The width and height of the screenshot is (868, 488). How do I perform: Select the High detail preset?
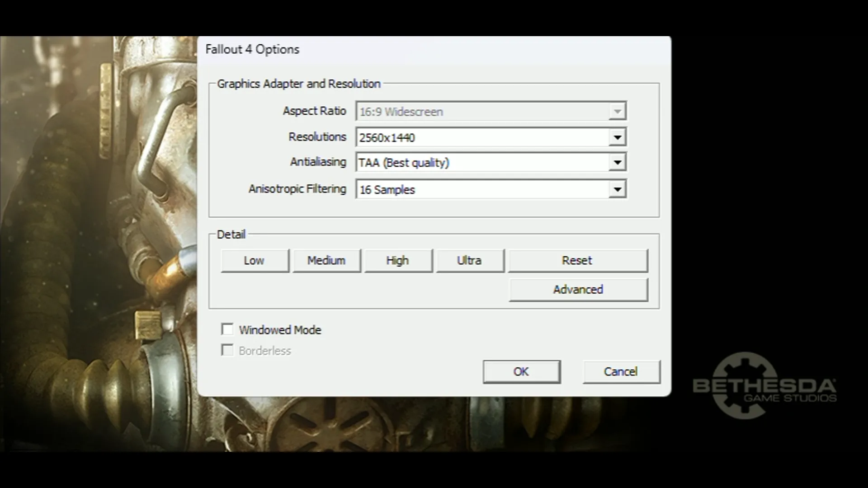(398, 261)
